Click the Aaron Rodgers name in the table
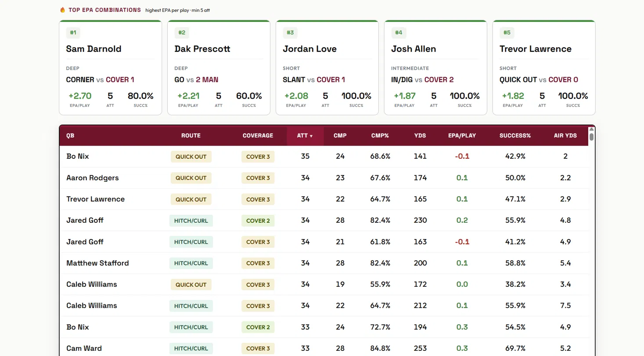 pyautogui.click(x=93, y=178)
